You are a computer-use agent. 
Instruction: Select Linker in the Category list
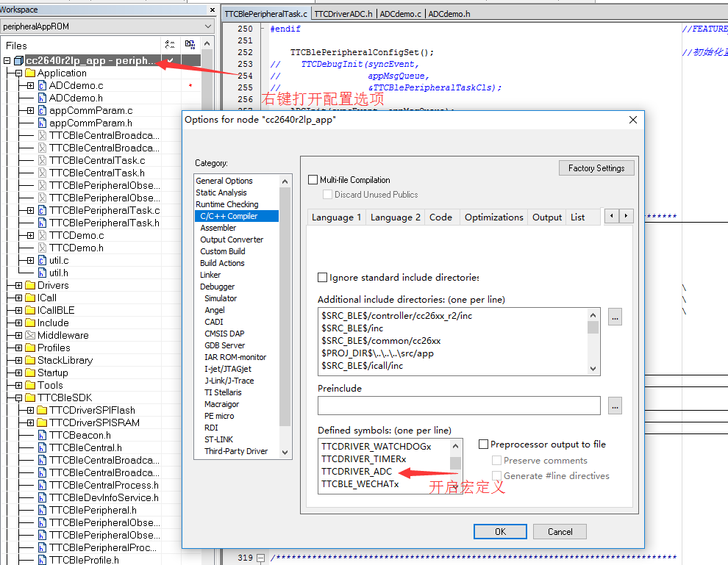[x=210, y=275]
